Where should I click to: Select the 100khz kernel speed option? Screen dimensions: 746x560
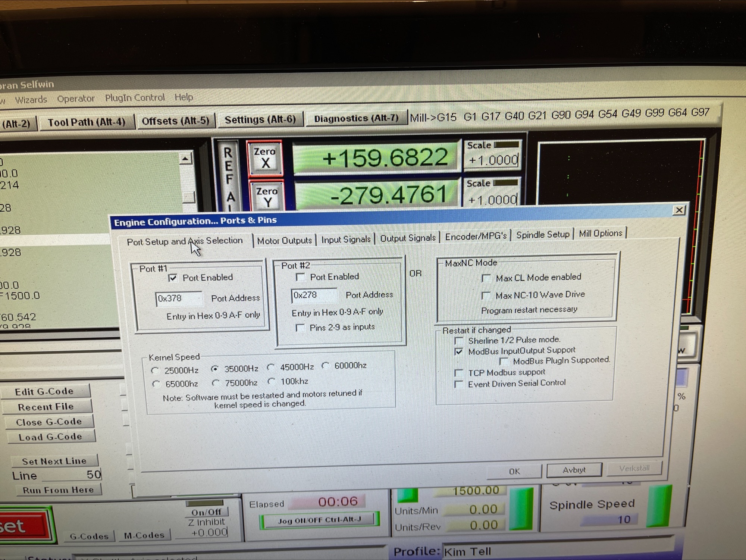click(271, 381)
